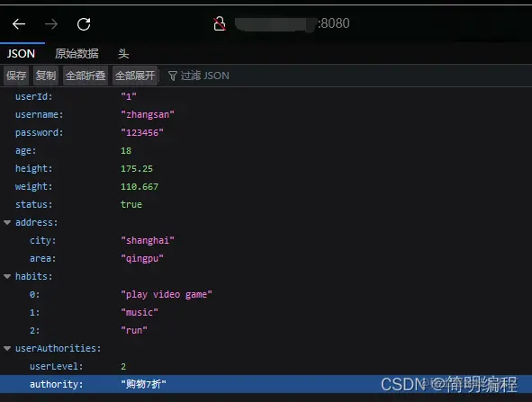Select the userAuthorities key label
Viewport: 532px width, 402px height.
[x=58, y=348]
